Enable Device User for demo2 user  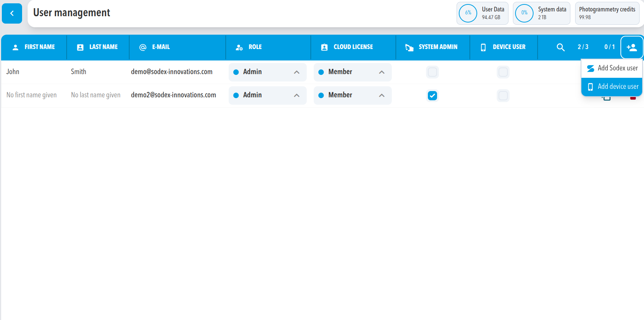tap(503, 95)
